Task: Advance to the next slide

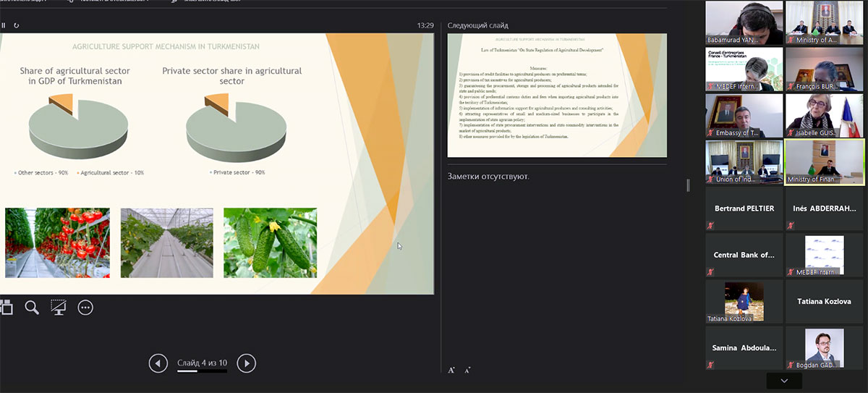Action: [246, 363]
